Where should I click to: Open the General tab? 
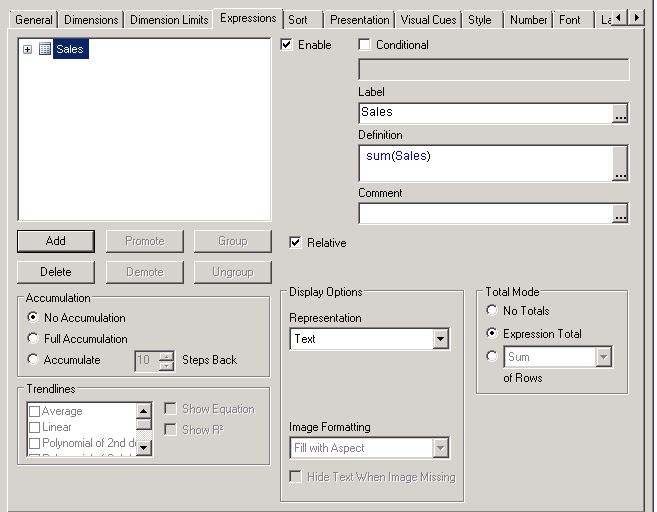pyautogui.click(x=34, y=20)
